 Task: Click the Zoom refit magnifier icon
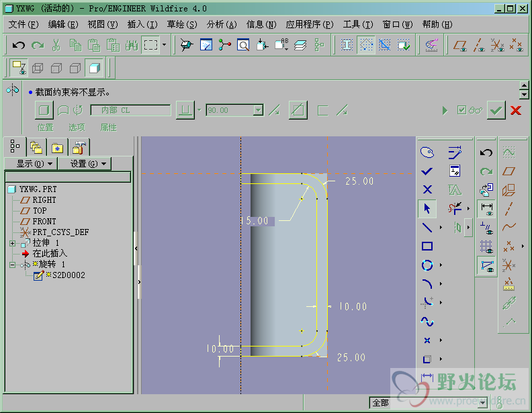243,45
